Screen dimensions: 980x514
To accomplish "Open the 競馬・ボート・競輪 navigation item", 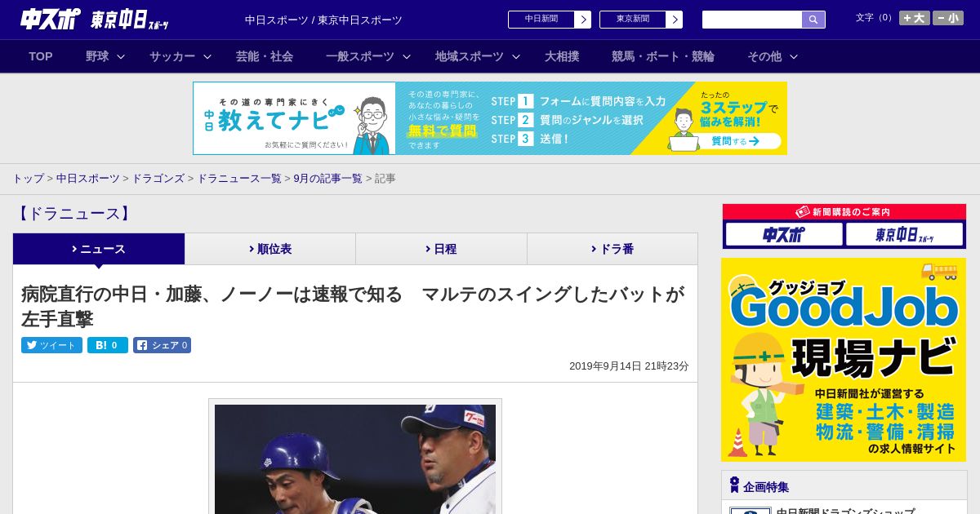I will click(663, 56).
